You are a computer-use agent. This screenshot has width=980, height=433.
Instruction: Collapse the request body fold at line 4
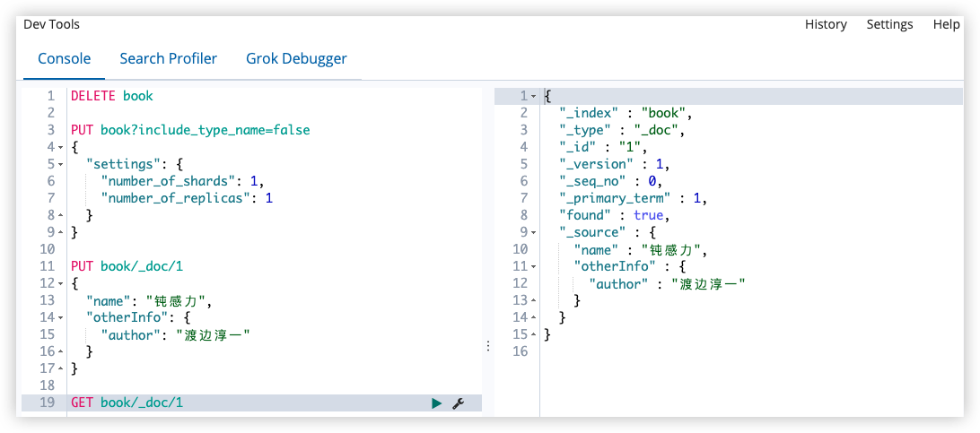(61, 147)
